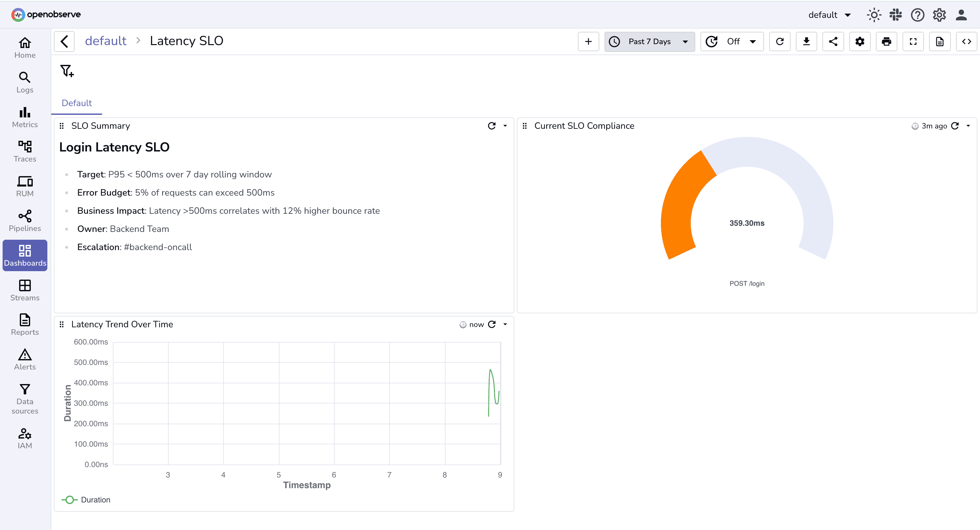Select the Default dashboard tab

point(77,103)
